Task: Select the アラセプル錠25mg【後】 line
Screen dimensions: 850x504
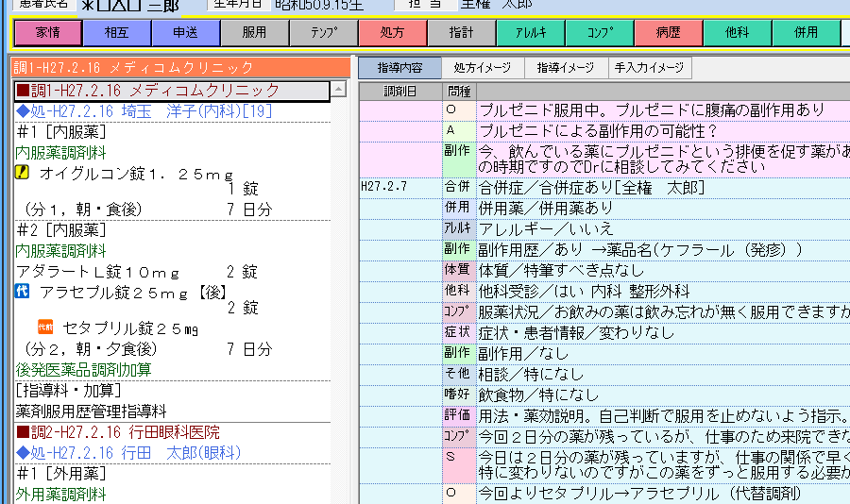Action: (x=133, y=293)
